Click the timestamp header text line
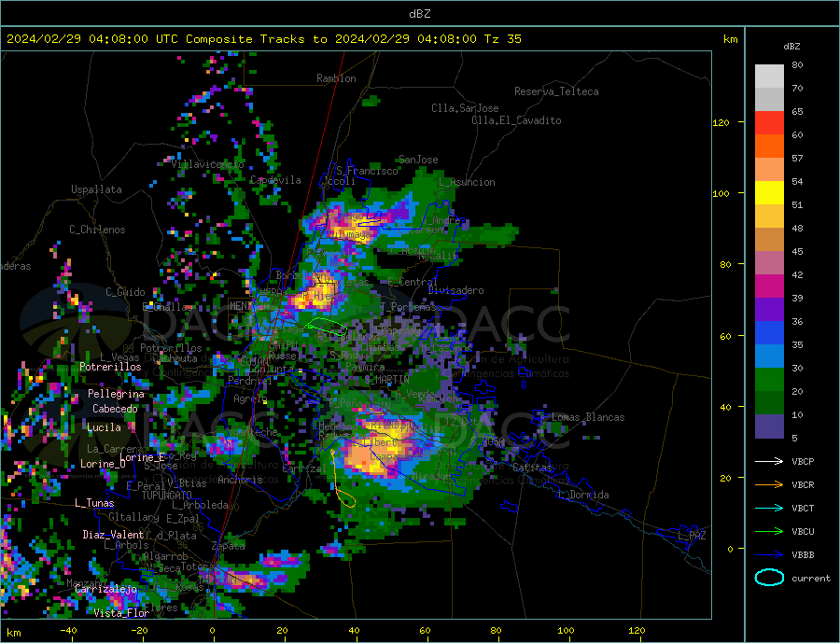This screenshot has height=643, width=840. 264,39
